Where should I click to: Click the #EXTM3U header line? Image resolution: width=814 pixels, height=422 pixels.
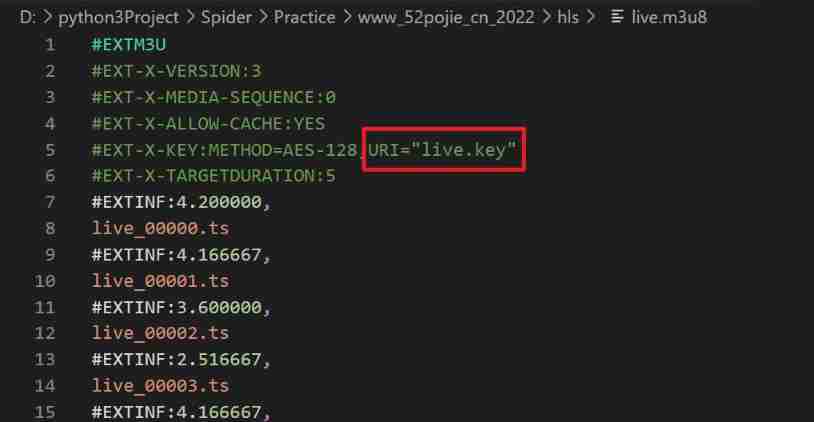click(129, 45)
